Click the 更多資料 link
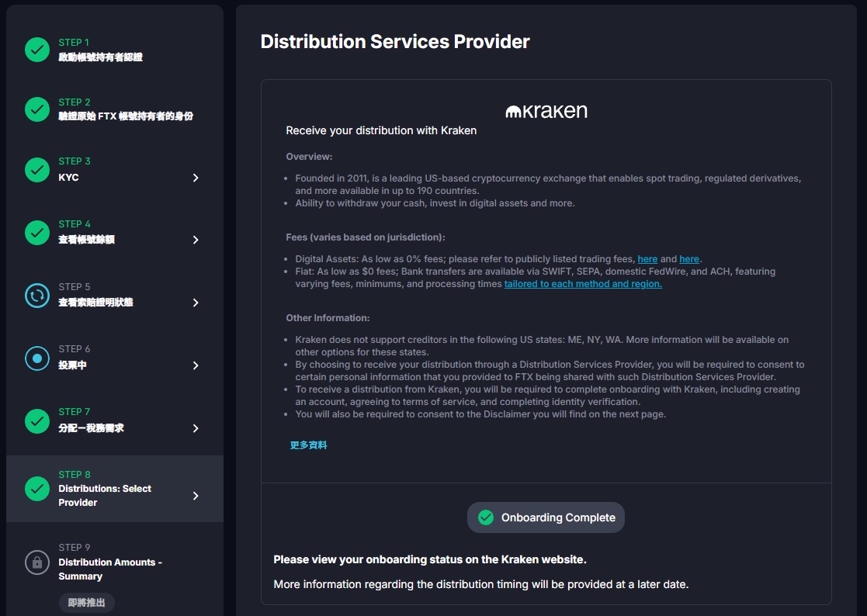The width and height of the screenshot is (867, 616). click(309, 445)
